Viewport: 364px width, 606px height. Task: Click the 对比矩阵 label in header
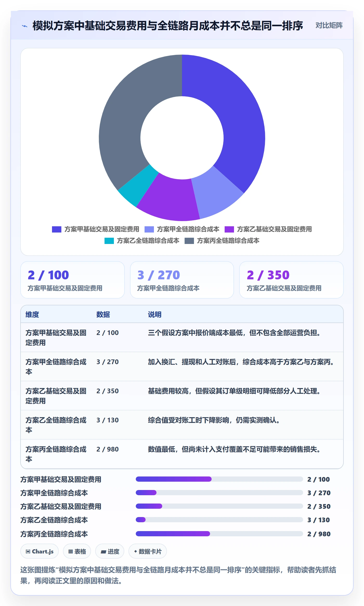pyautogui.click(x=329, y=25)
